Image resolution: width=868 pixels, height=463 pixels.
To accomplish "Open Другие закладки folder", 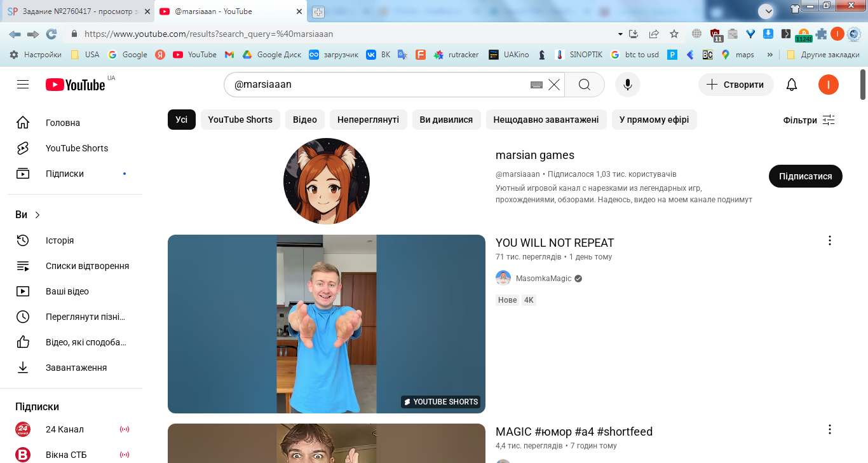I will pyautogui.click(x=823, y=55).
